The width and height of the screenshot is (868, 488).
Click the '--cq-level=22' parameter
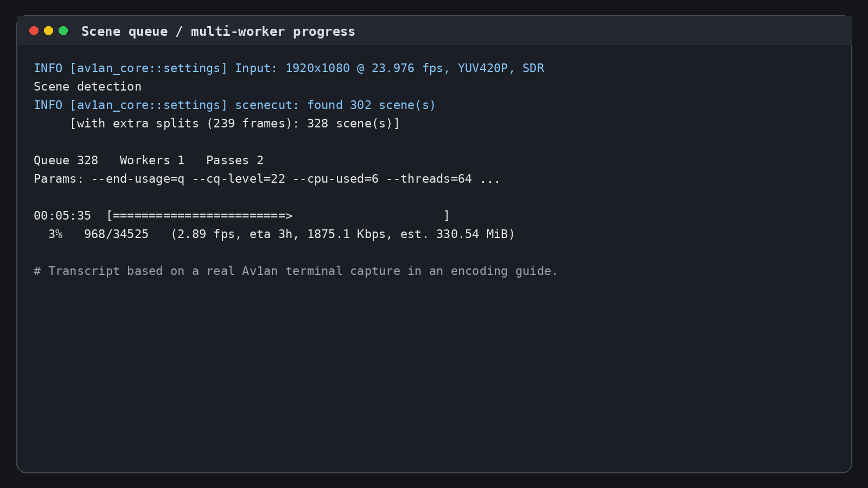pyautogui.click(x=239, y=179)
